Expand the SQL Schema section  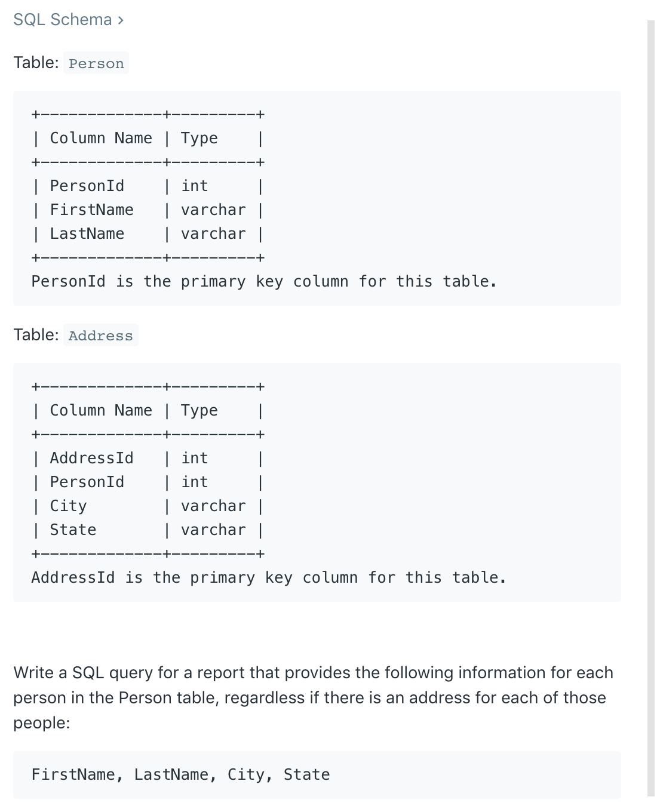click(x=68, y=20)
